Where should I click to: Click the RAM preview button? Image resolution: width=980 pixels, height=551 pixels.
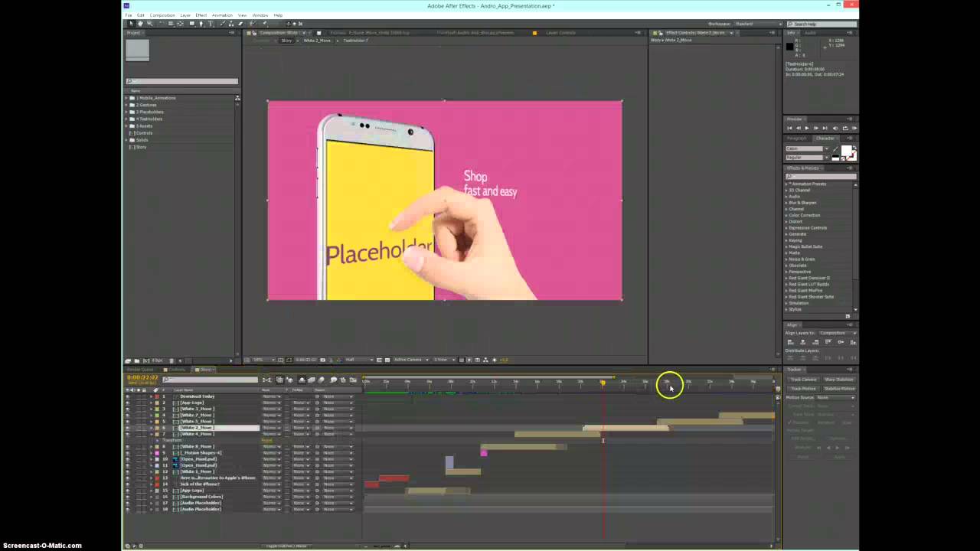pyautogui.click(x=854, y=128)
